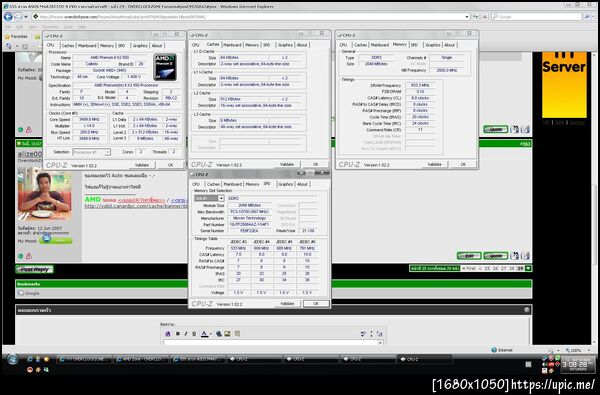Switch to Mainboard tab in CPU-Z CPU window
Image resolution: width=600 pixels, height=395 pixels.
87,46
